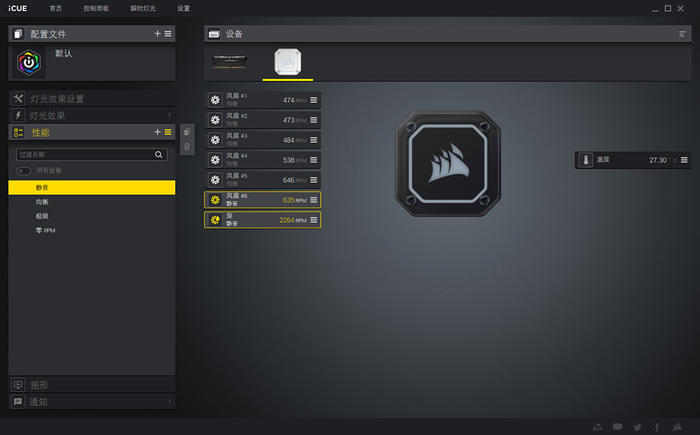
Task: Click the iCUE logo in the title bar
Action: pyautogui.click(x=17, y=8)
